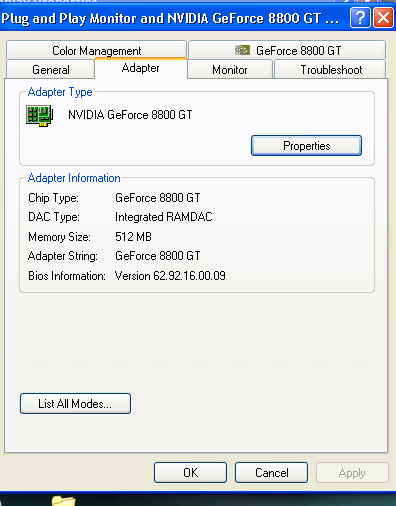Click the Adapter String label
Image resolution: width=396 pixels, height=506 pixels.
pyautogui.click(x=63, y=256)
